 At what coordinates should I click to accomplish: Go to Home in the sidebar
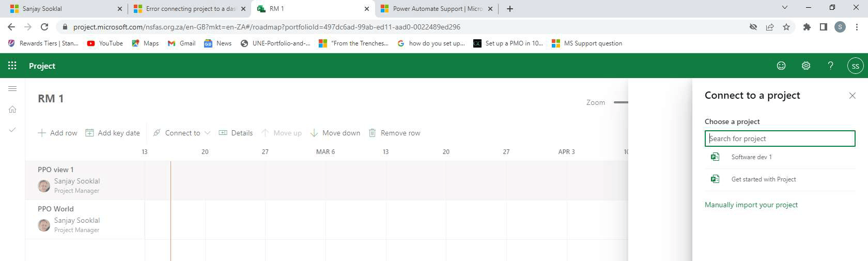12,109
